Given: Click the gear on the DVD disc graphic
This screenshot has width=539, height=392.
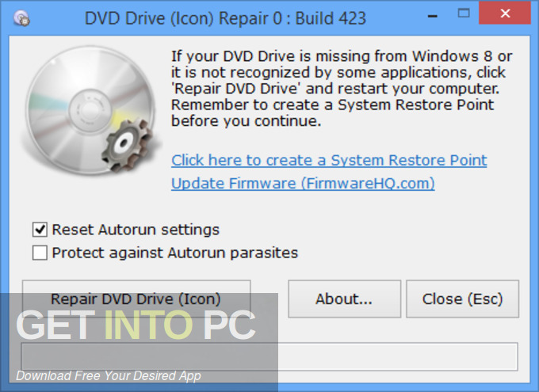Looking at the screenshot, I should (x=127, y=143).
